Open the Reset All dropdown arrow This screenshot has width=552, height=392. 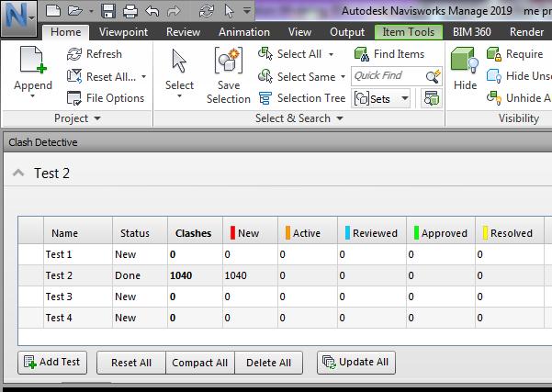click(143, 76)
